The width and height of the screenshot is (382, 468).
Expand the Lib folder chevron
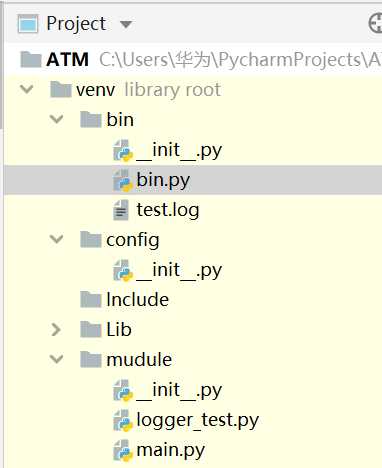click(56, 329)
